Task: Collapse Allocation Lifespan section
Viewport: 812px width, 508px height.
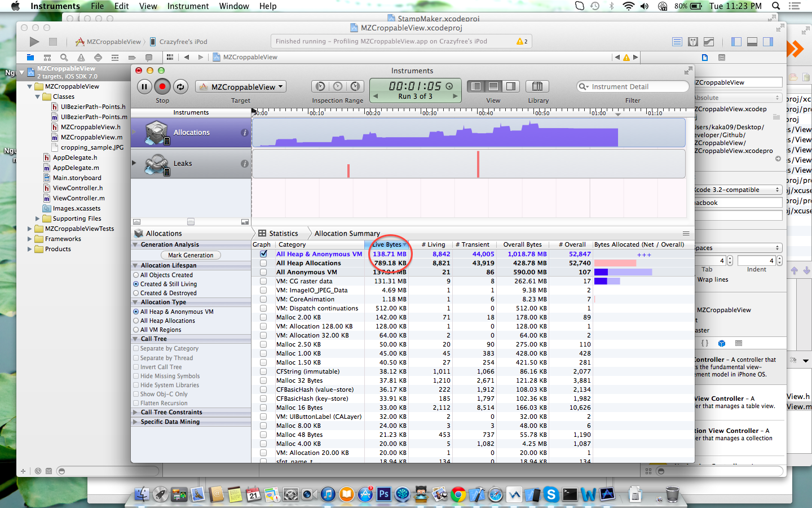Action: coord(135,265)
